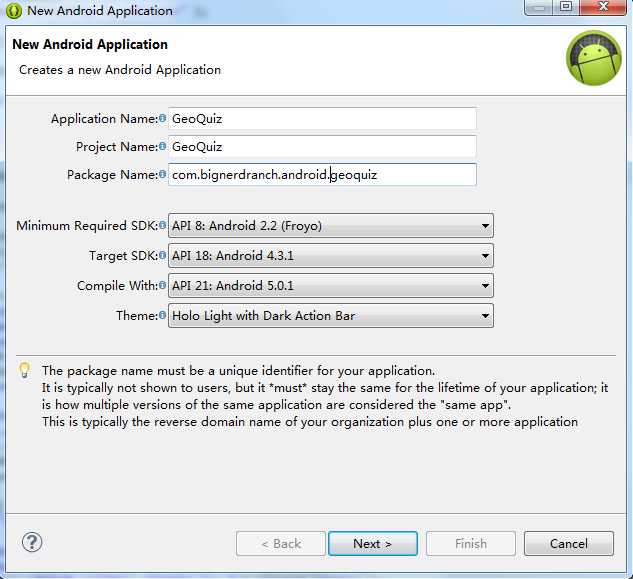Screen dimensions: 633x579
Task: Click the info icon beside Package Name
Action: pos(162,174)
